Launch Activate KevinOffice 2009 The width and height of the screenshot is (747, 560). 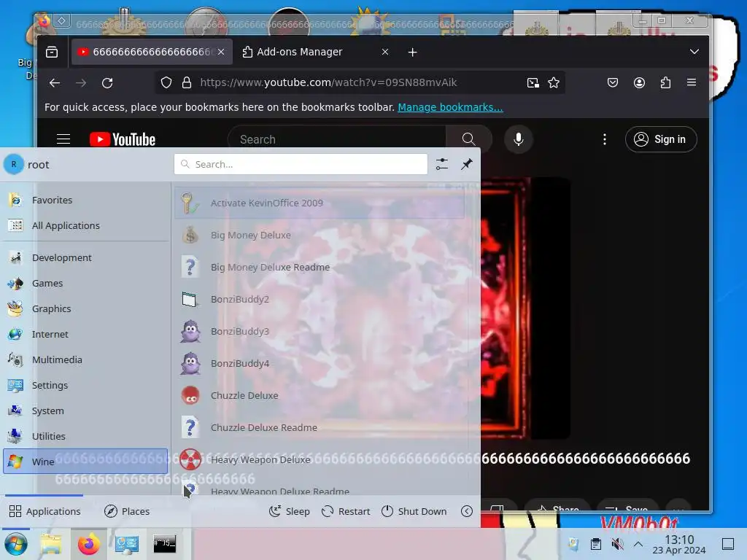tap(320, 203)
